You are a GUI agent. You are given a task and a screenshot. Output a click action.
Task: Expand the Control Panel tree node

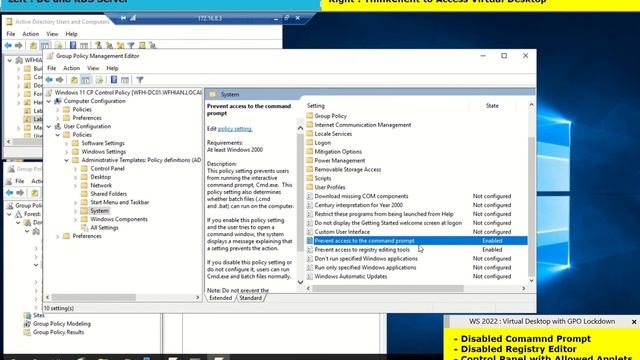[76, 169]
